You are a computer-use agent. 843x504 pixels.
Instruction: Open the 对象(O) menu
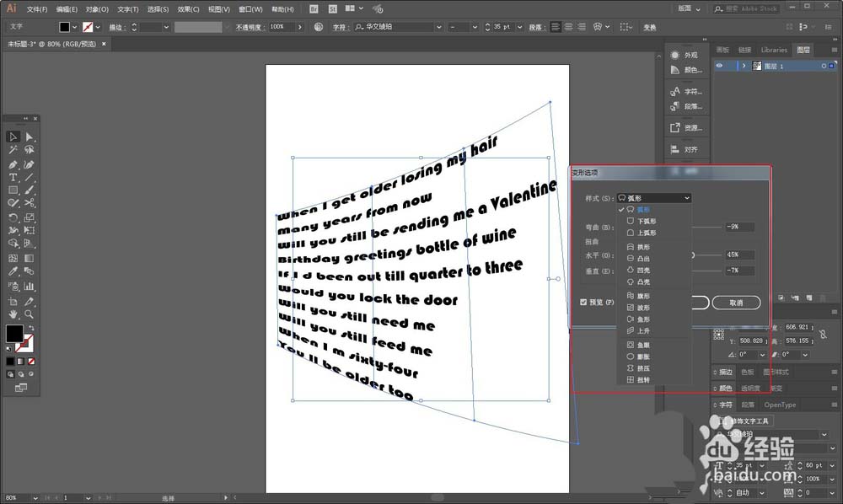tap(97, 9)
